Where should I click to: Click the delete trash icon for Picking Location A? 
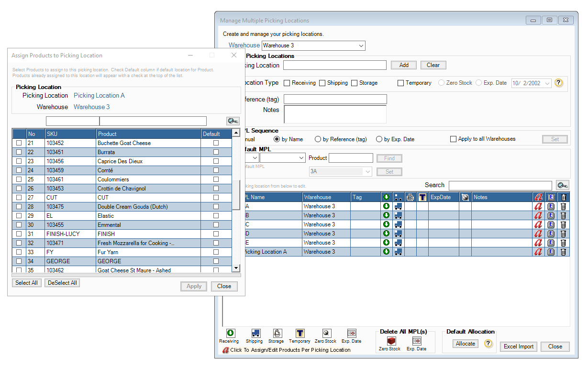tap(563, 252)
